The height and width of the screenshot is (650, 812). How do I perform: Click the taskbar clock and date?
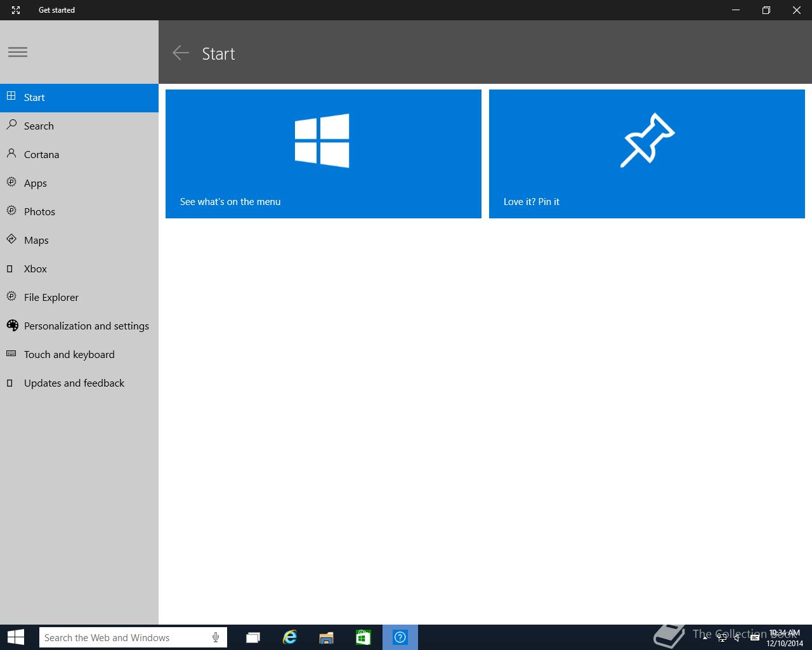click(785, 638)
